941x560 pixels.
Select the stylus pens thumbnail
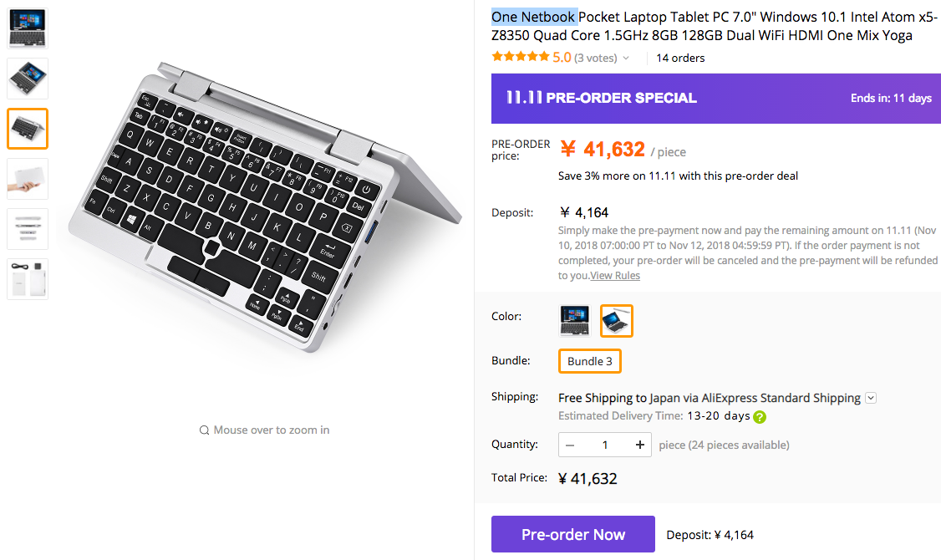click(x=28, y=228)
